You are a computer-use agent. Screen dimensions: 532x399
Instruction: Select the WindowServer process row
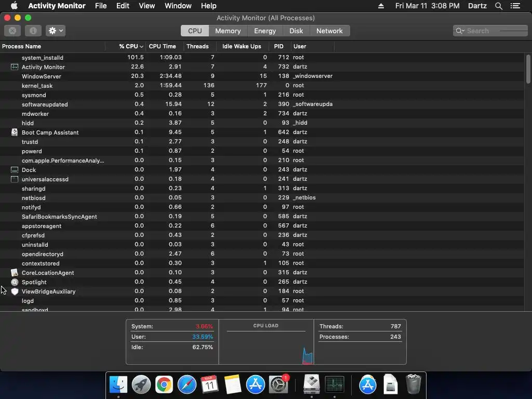tap(262, 76)
